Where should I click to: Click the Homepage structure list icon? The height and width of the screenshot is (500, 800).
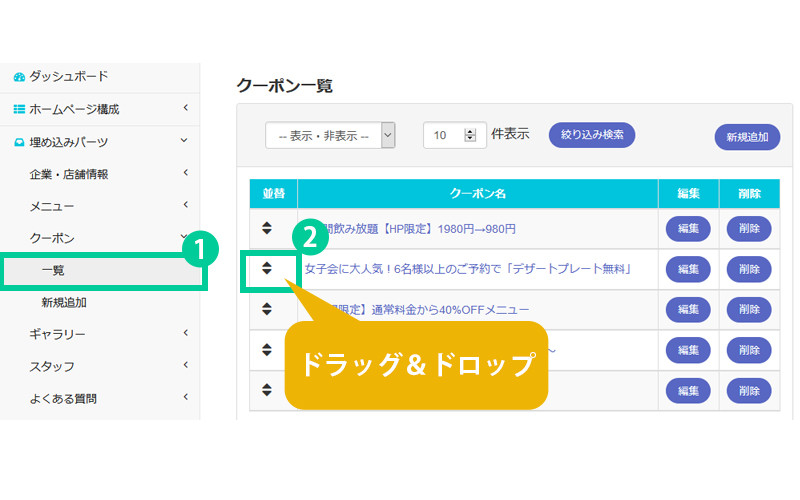tap(19, 109)
